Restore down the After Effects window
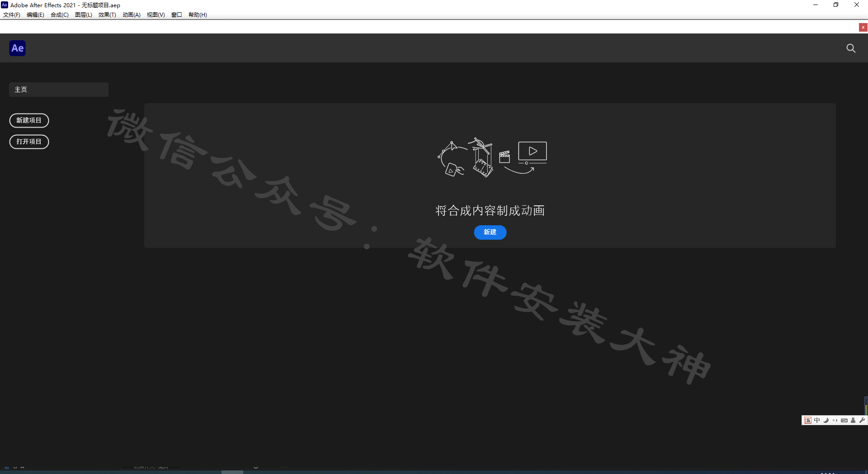 836,5
